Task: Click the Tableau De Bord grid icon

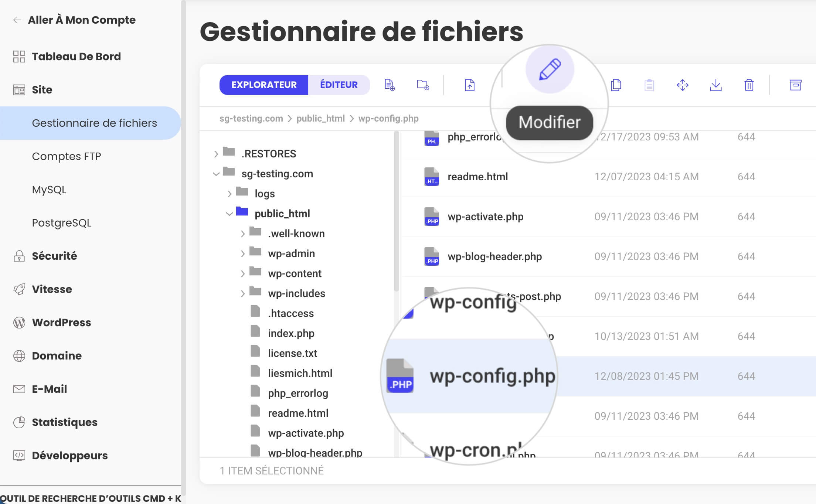Action: 19,57
